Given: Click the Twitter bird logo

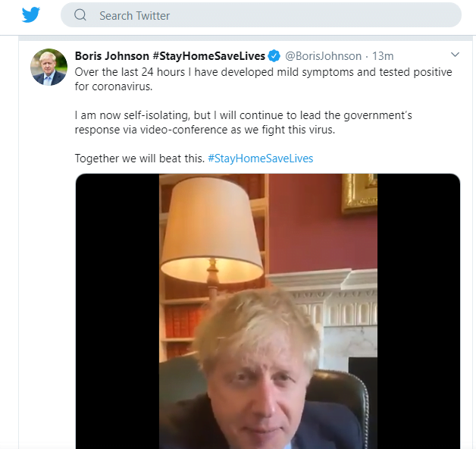Looking at the screenshot, I should (30, 15).
